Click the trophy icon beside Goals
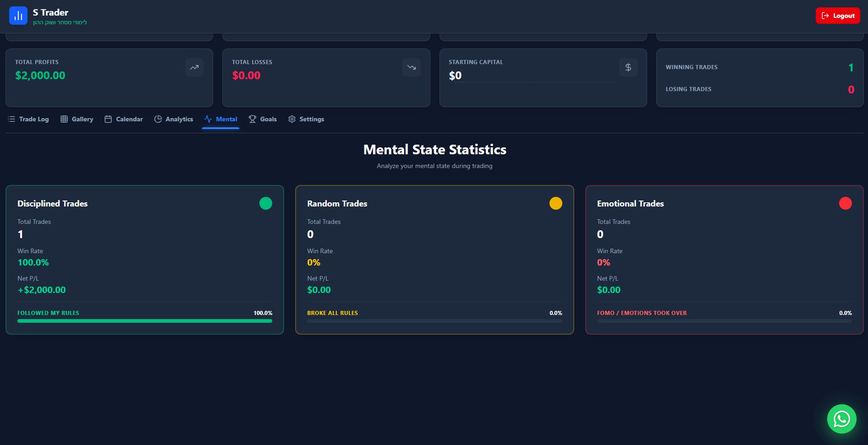The height and width of the screenshot is (445, 868). [253, 119]
